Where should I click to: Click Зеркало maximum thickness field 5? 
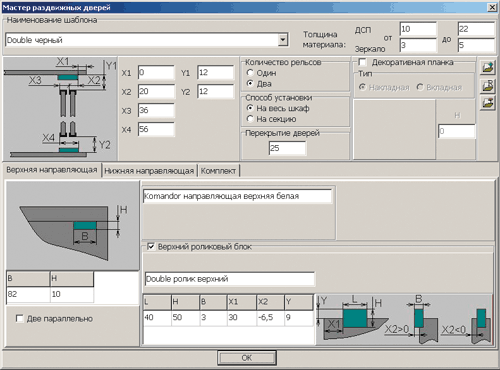click(476, 45)
